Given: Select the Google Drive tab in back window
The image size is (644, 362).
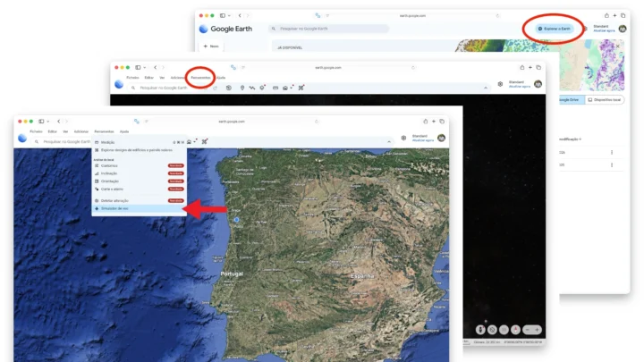Looking at the screenshot, I should coord(572,100).
